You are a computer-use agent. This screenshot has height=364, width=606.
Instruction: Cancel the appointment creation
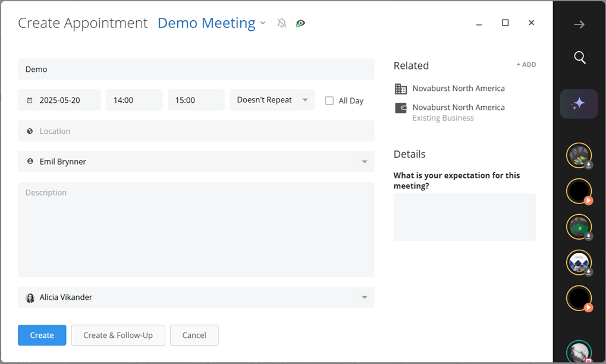pos(194,335)
